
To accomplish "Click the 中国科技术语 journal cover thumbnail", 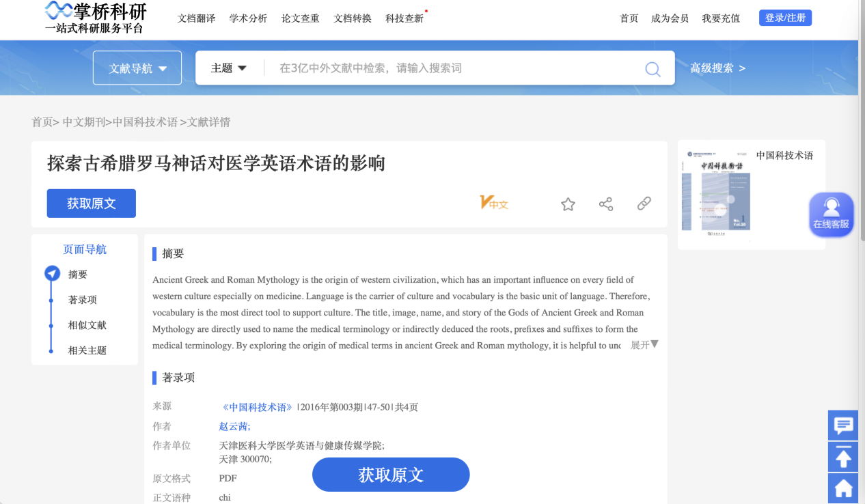I will coord(716,194).
